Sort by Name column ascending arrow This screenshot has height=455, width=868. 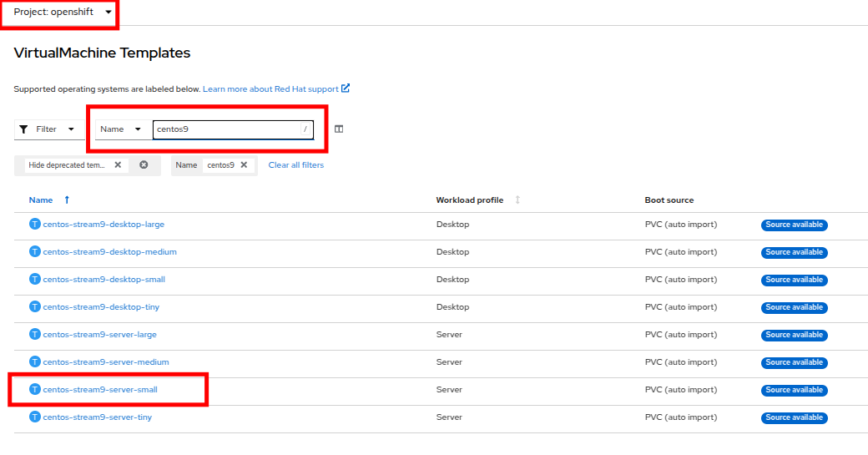tap(67, 200)
